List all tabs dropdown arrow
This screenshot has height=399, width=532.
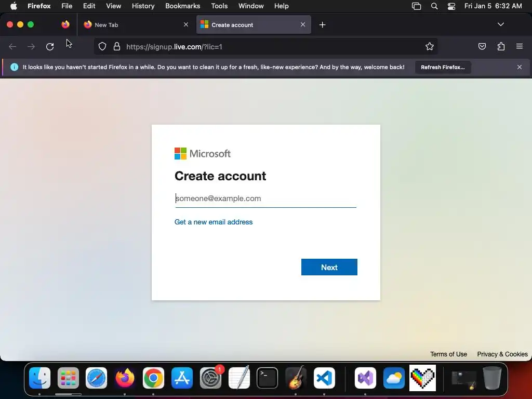[x=501, y=24]
